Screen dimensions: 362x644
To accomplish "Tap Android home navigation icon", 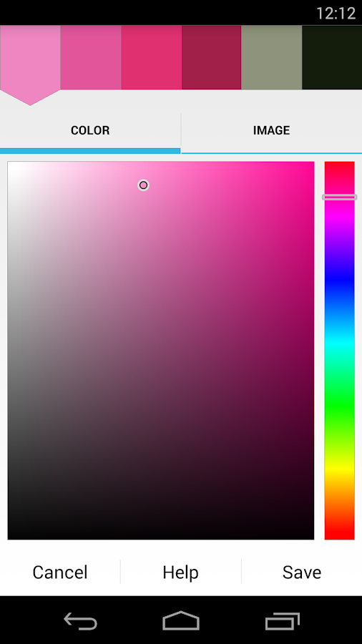I will click(x=181, y=620).
